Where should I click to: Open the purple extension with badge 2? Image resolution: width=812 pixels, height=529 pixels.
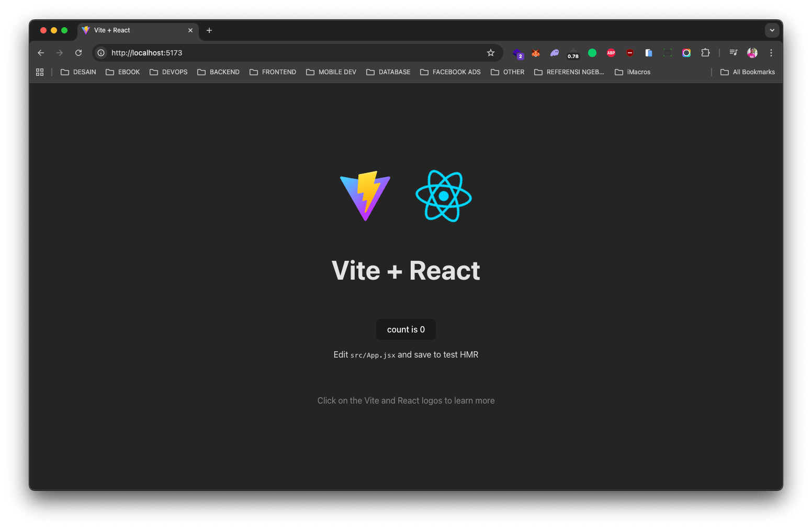point(518,53)
